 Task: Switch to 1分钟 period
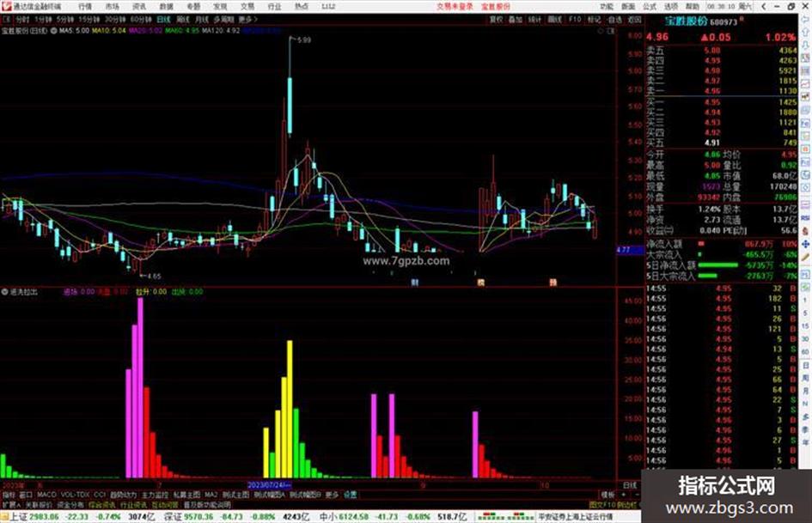click(x=43, y=19)
